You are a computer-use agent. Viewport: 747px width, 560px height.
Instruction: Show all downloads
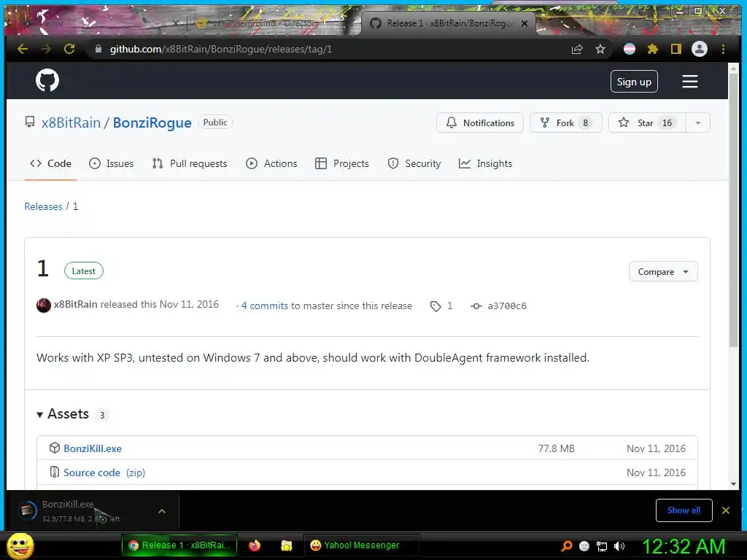point(684,510)
